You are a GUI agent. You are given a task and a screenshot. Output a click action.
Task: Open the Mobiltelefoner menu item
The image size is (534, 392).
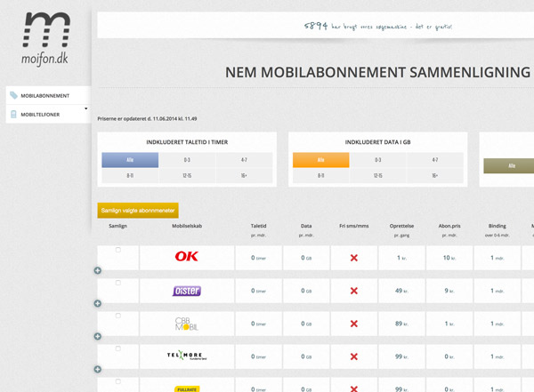pos(48,114)
